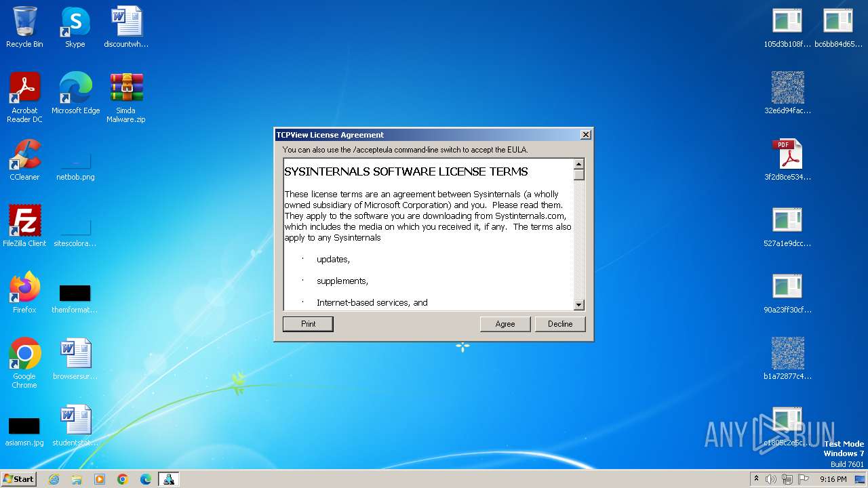This screenshot has height=488, width=868.
Task: Select the browsersur... Word document icon
Action: [x=75, y=359]
